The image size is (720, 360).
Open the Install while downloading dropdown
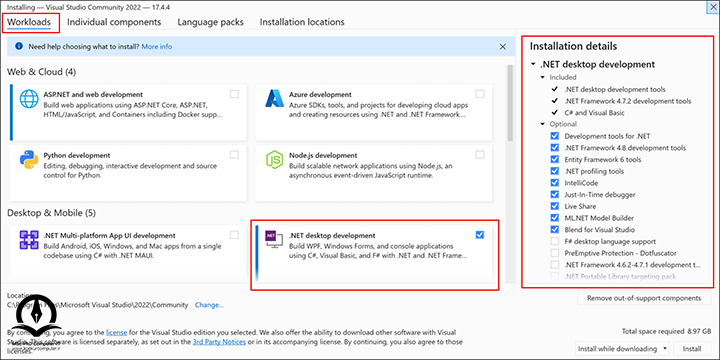tap(622, 349)
